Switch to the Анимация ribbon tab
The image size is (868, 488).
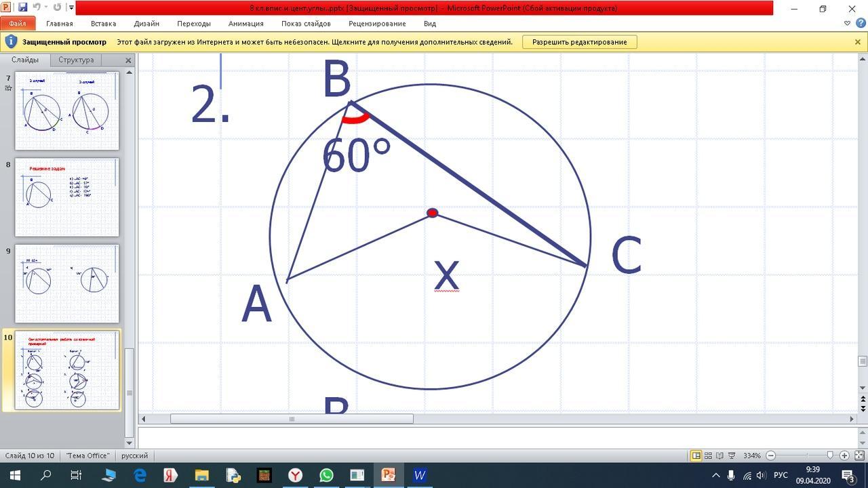coord(245,24)
